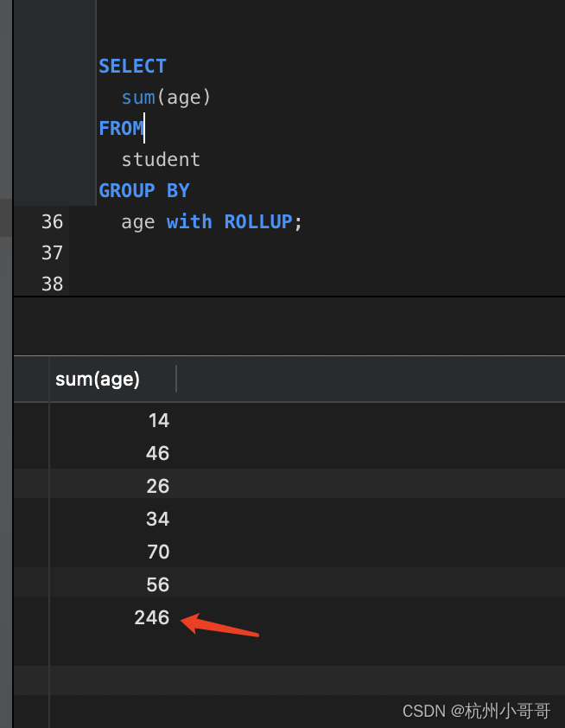Select the result row showing 46
565x728 pixels.
(x=158, y=453)
